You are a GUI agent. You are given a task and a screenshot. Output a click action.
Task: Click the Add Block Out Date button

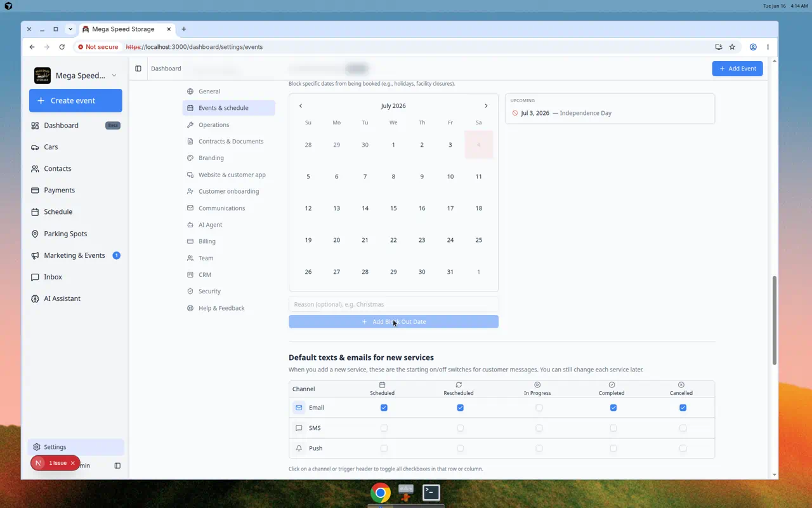(x=393, y=322)
